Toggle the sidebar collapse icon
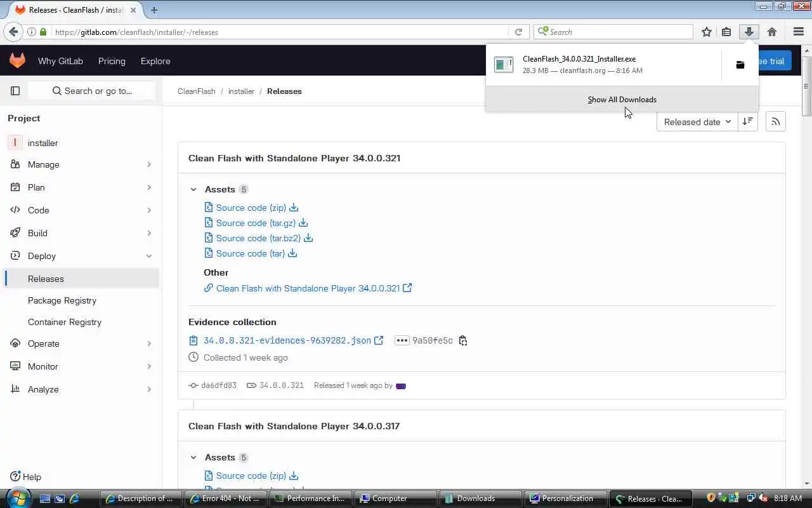This screenshot has width=812, height=508. coord(15,91)
